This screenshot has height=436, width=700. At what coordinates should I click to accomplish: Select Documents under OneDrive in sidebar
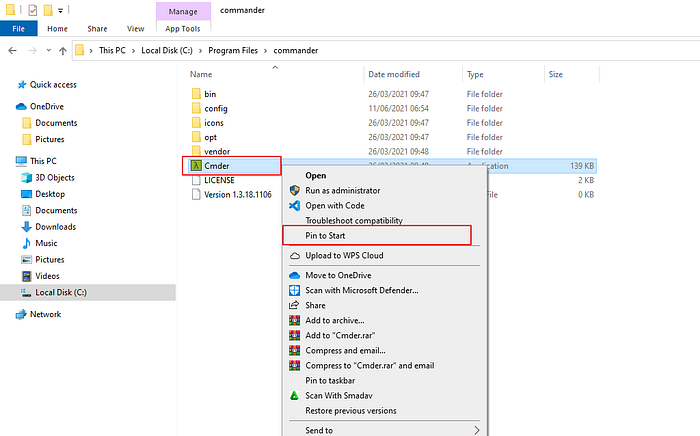[x=56, y=123]
